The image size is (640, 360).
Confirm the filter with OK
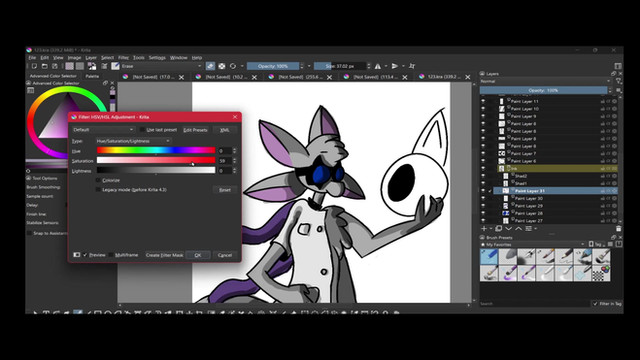198,255
